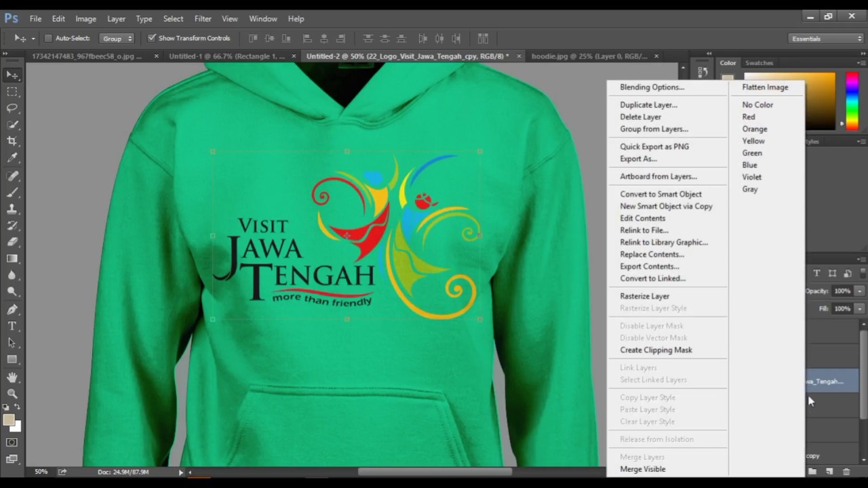This screenshot has width=868, height=488.
Task: Toggle Quick Mask mode icon
Action: click(x=12, y=443)
